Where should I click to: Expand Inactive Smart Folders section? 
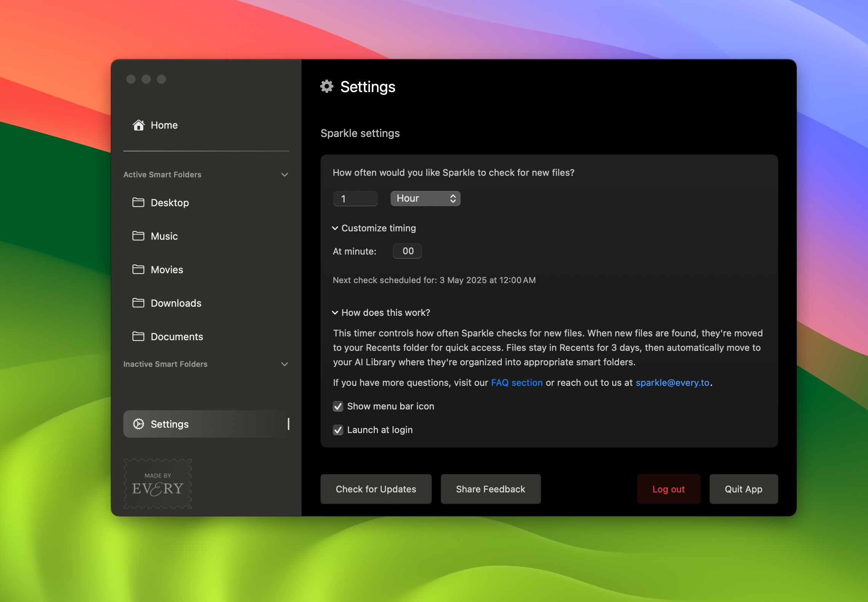coord(284,364)
